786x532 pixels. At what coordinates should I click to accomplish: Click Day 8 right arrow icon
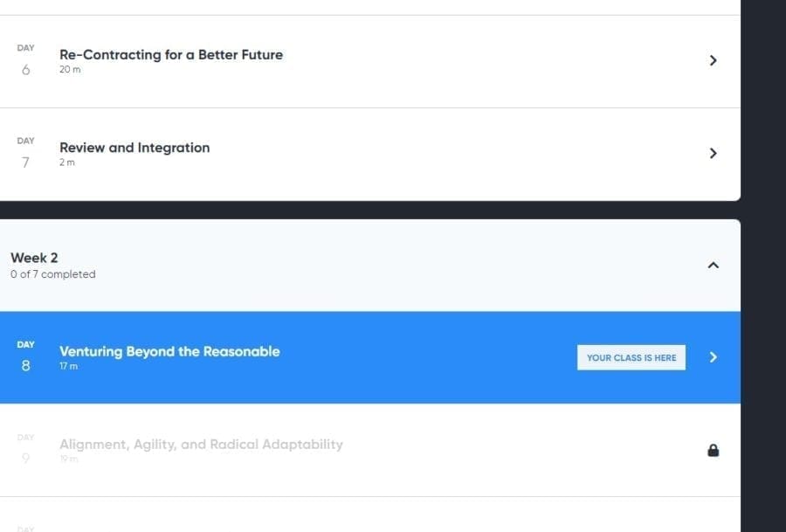[713, 357]
